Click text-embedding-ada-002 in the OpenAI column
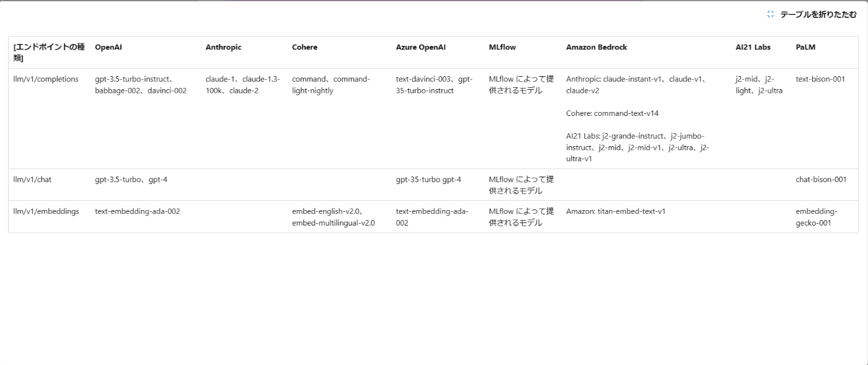The height and width of the screenshot is (365, 868). coord(138,211)
